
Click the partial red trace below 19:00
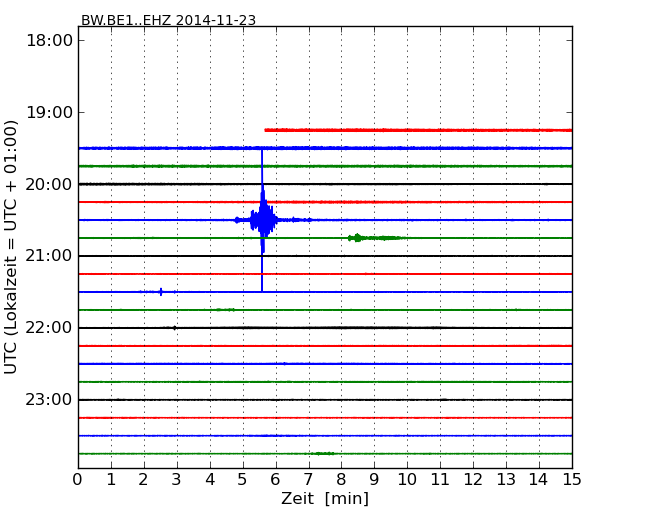click(418, 130)
